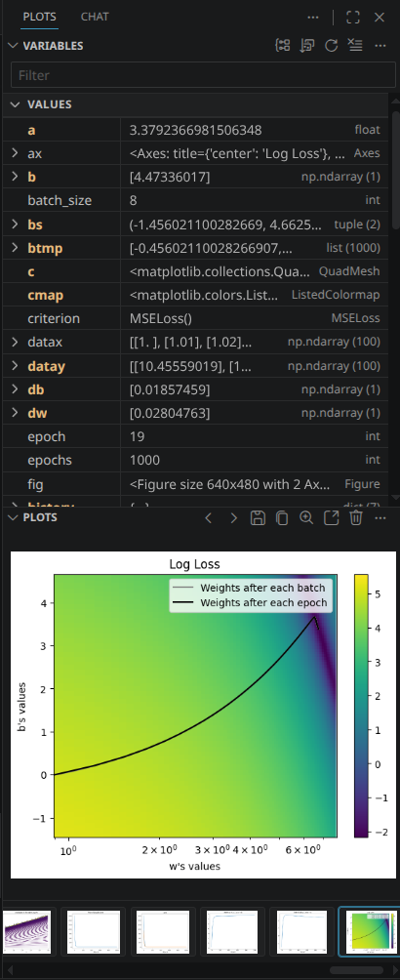Click the 'np.ndarray (100)' type of datax
The image size is (400, 980).
click(334, 343)
